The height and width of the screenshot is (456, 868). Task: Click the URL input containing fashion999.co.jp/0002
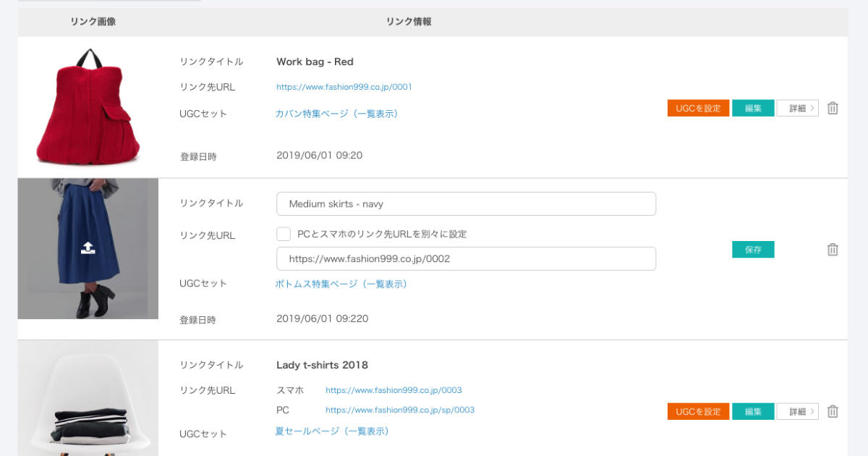(466, 258)
